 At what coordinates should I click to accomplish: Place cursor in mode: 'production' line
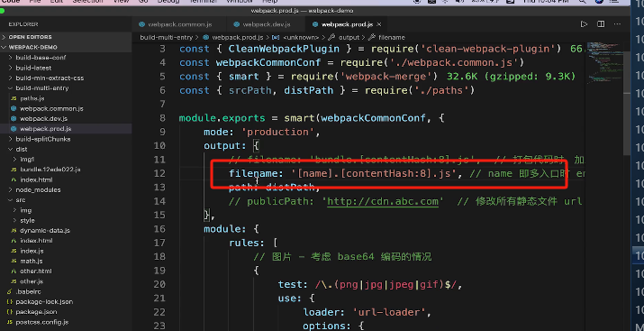[x=261, y=132]
